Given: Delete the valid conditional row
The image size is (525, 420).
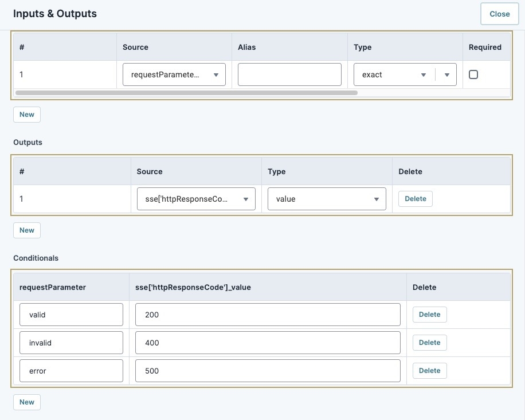Looking at the screenshot, I should click(430, 315).
